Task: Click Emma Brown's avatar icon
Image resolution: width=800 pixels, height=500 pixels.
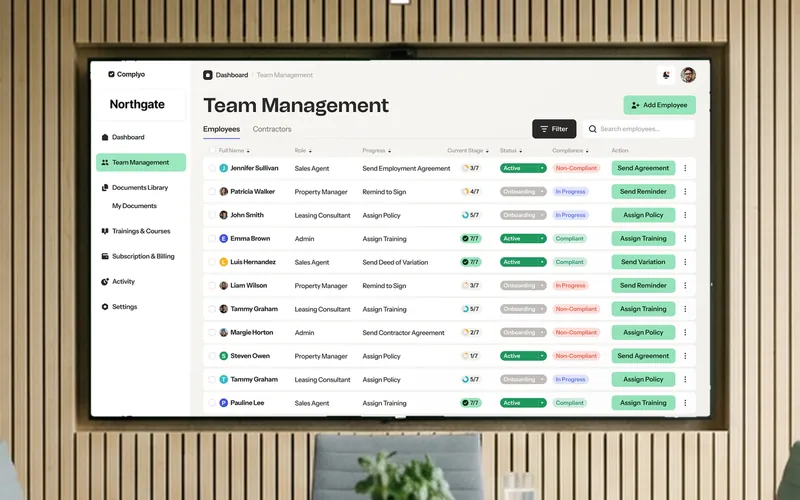Action: [x=223, y=238]
